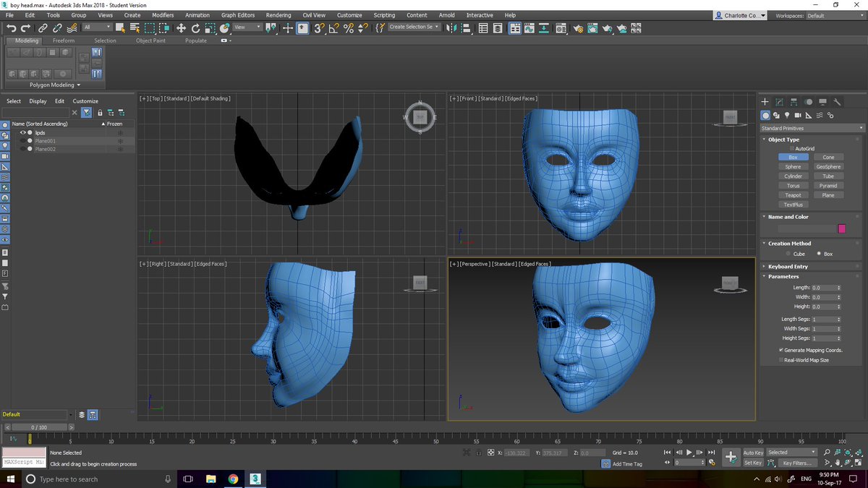Click the GeoSphere primitive button
Image resolution: width=868 pixels, height=488 pixels.
pos(828,166)
